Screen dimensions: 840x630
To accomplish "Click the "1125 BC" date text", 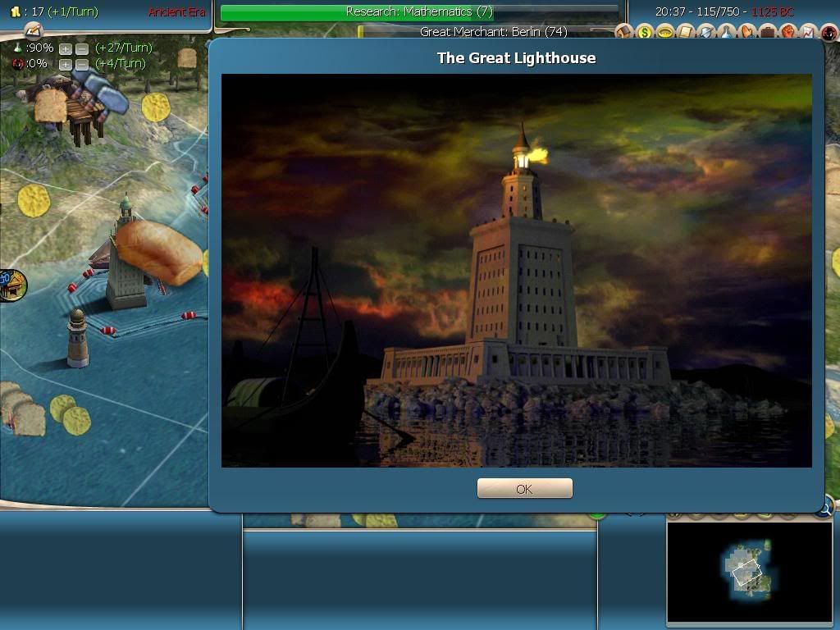I will click(773, 11).
